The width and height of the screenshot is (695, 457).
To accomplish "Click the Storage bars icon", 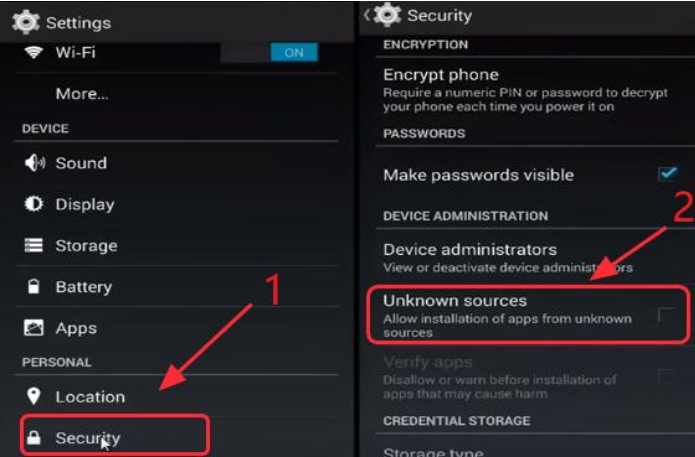I will pos(34,246).
